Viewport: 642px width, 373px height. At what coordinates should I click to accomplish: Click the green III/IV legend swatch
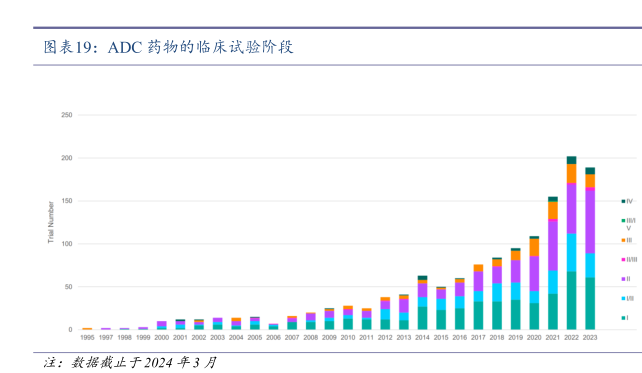623,221
